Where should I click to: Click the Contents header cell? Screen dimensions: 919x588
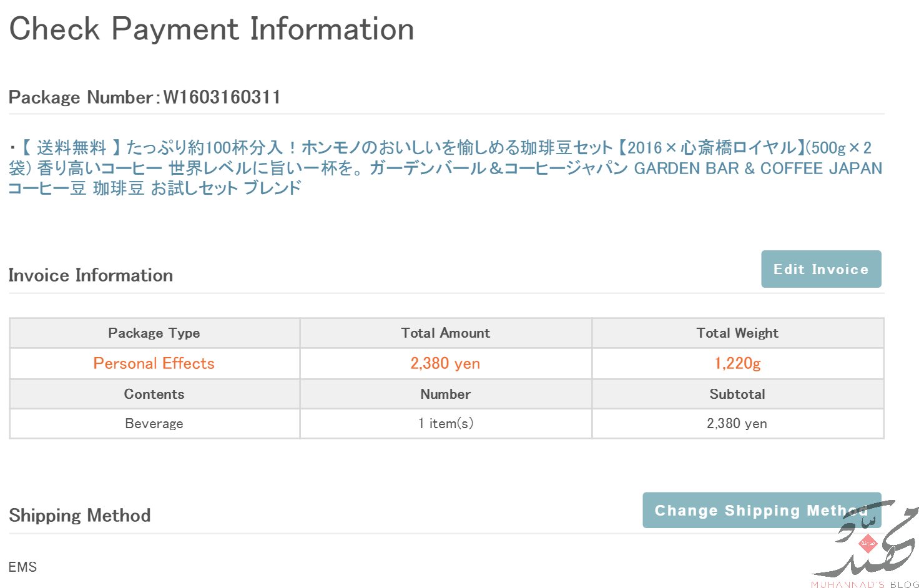click(154, 394)
